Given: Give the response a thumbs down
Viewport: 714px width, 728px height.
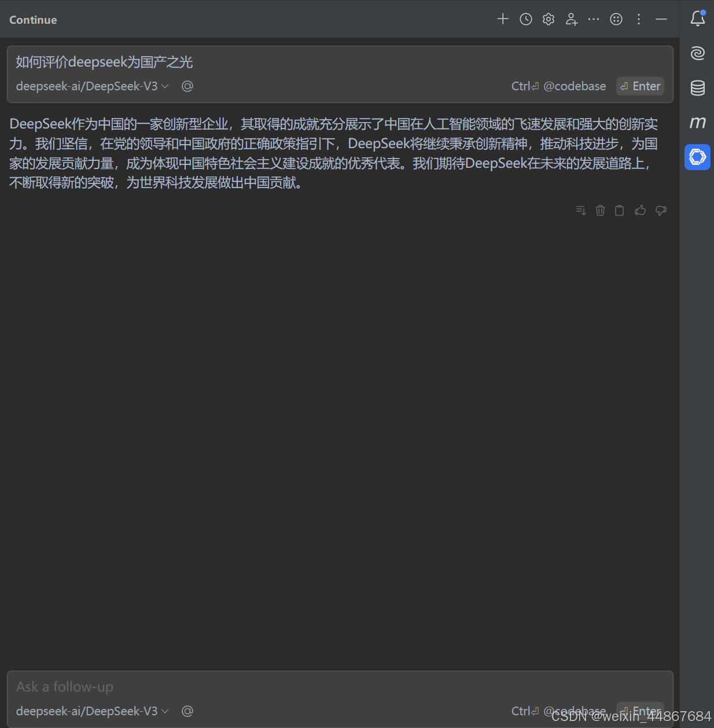Looking at the screenshot, I should pos(661,211).
